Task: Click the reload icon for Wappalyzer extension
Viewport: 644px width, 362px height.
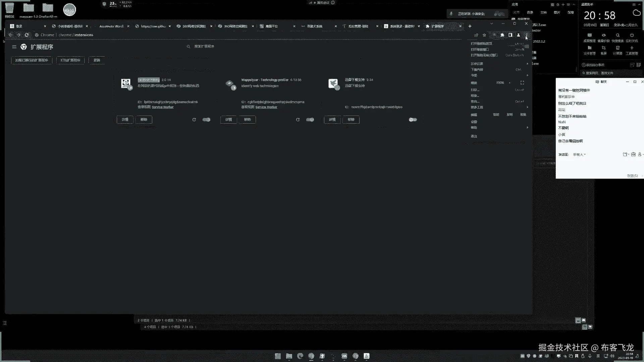Action: point(298,120)
